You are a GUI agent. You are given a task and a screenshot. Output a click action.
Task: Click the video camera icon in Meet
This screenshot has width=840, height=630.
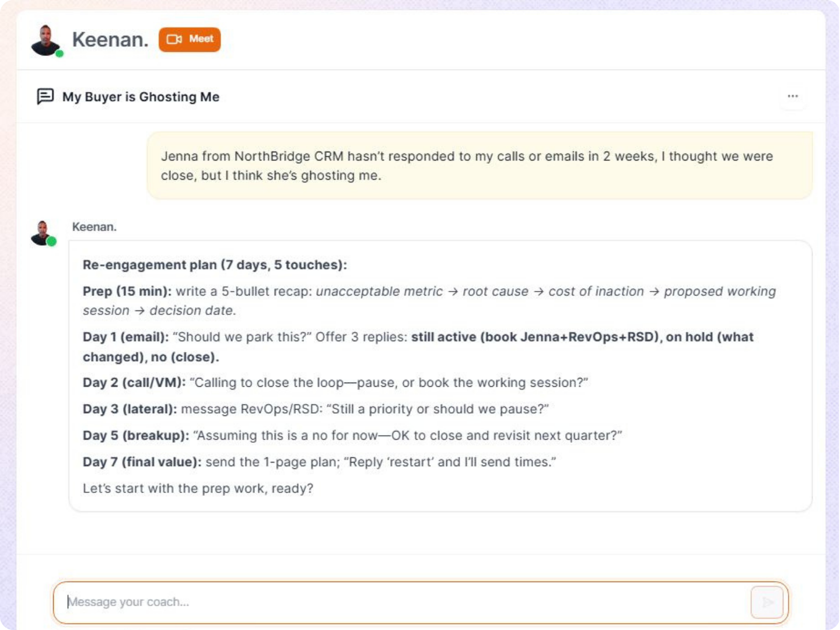pos(174,39)
